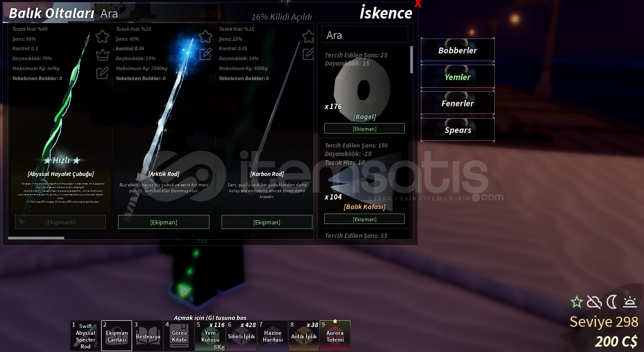This screenshot has width=644, height=352.
Task: Open the Spears category tab
Action: coord(457,130)
